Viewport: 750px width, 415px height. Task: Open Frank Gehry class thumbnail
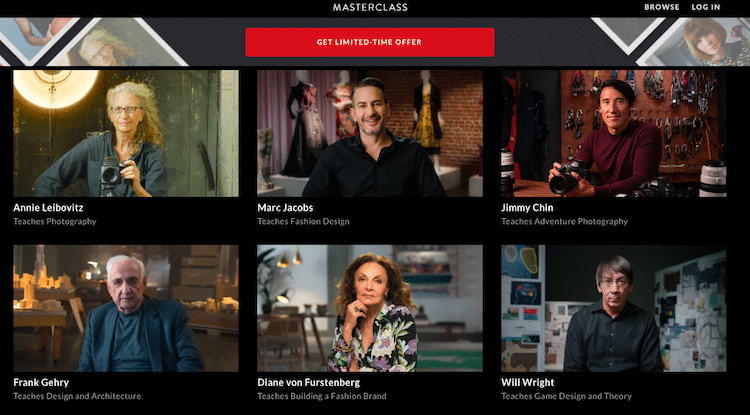pyautogui.click(x=126, y=308)
